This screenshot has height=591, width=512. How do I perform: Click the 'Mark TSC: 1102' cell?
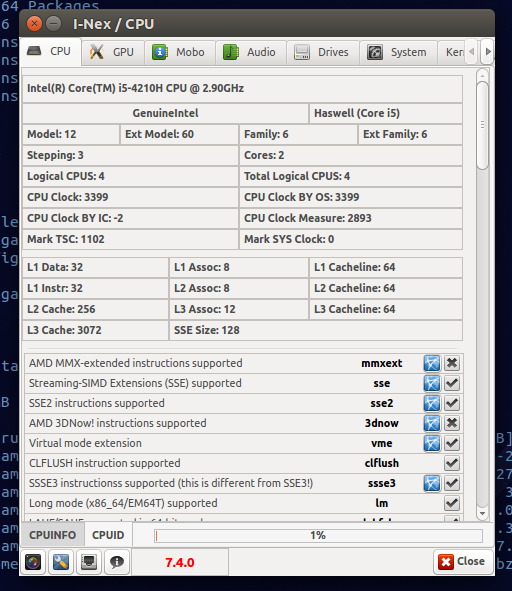click(130, 239)
